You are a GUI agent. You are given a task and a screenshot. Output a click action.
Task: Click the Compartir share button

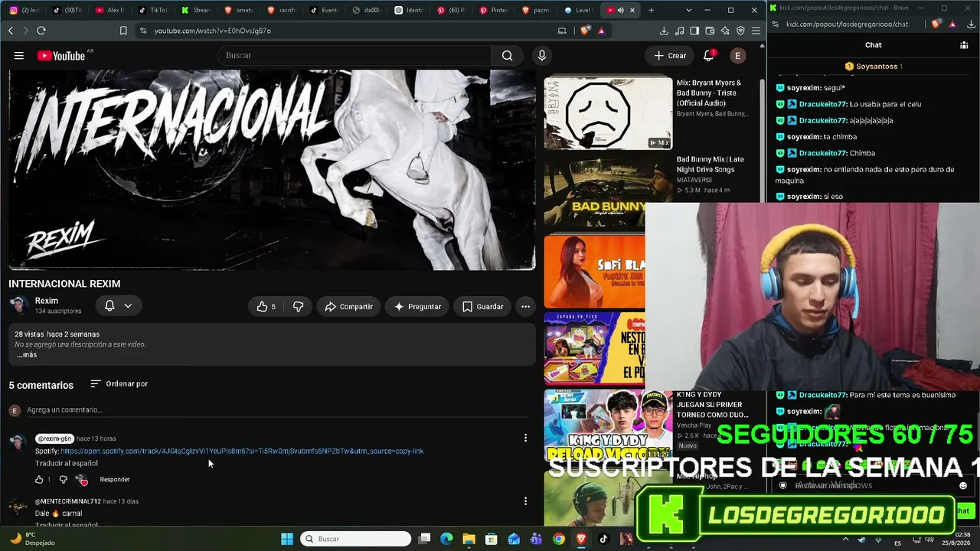(x=348, y=306)
